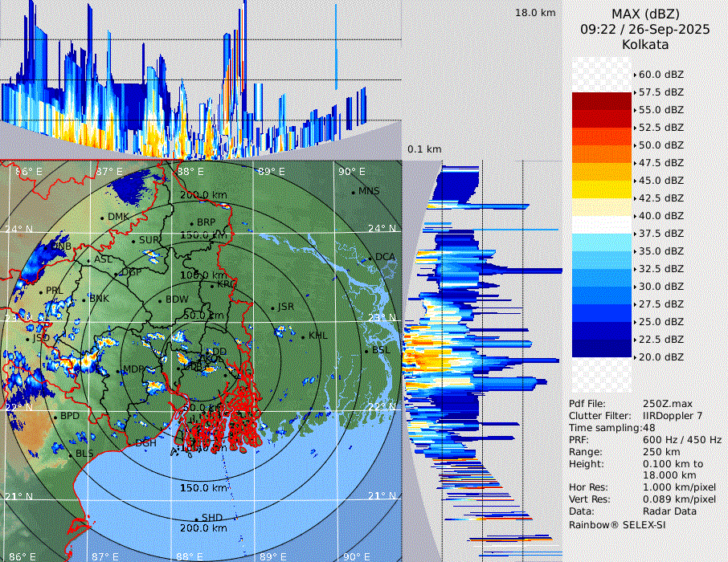728x562 pixels.
Task: Click the MAX (dBZ) title text
Action: click(x=645, y=14)
